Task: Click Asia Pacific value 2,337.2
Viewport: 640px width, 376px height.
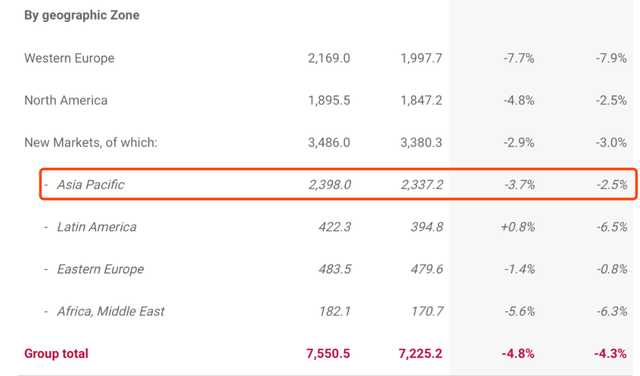Action: coord(422,185)
